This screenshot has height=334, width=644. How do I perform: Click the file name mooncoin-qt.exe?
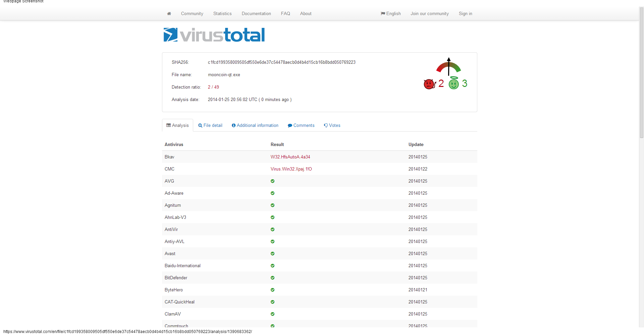pos(224,75)
